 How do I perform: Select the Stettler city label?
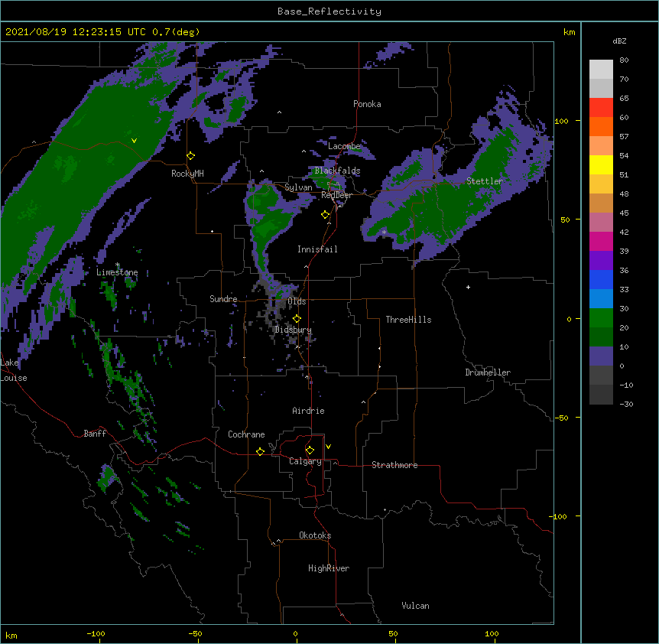click(485, 181)
